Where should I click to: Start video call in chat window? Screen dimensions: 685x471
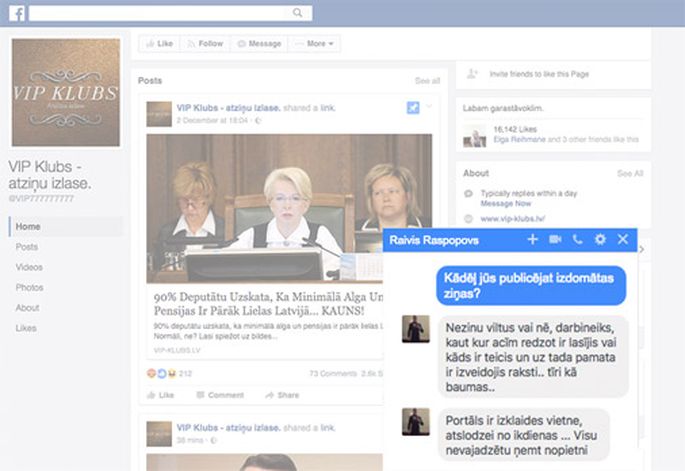[555, 239]
